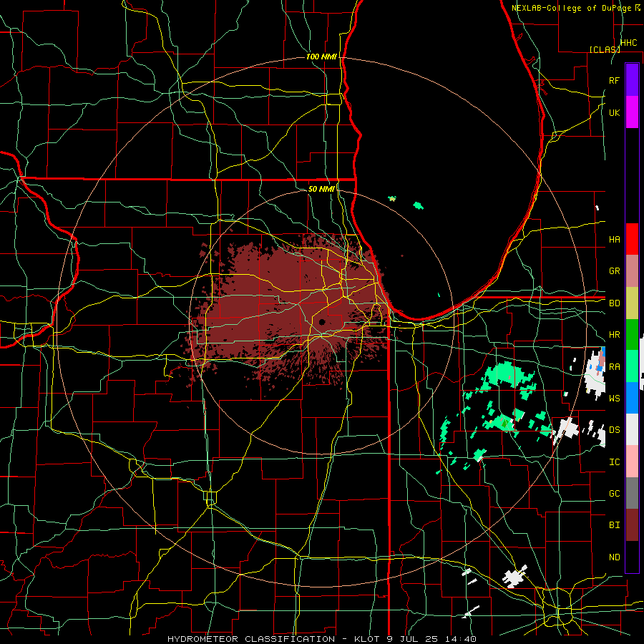Click the purple RF legend color swatch
Screen dimensions: 644x644
tap(632, 80)
